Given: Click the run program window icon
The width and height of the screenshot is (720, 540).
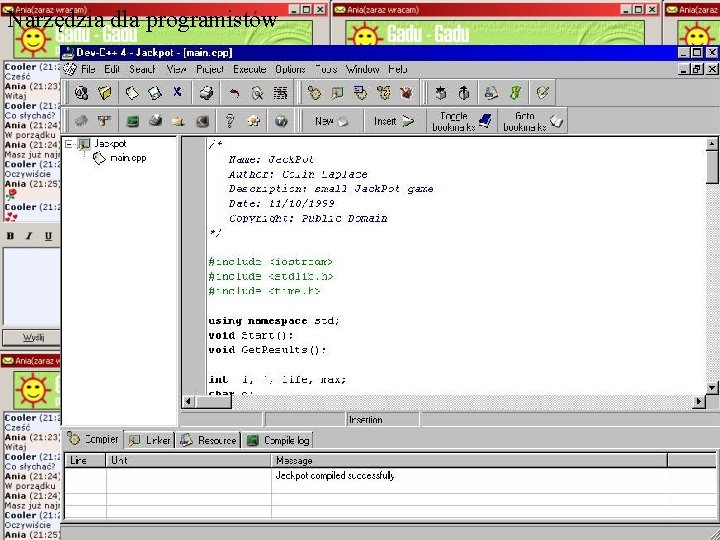Looking at the screenshot, I should click(337, 93).
